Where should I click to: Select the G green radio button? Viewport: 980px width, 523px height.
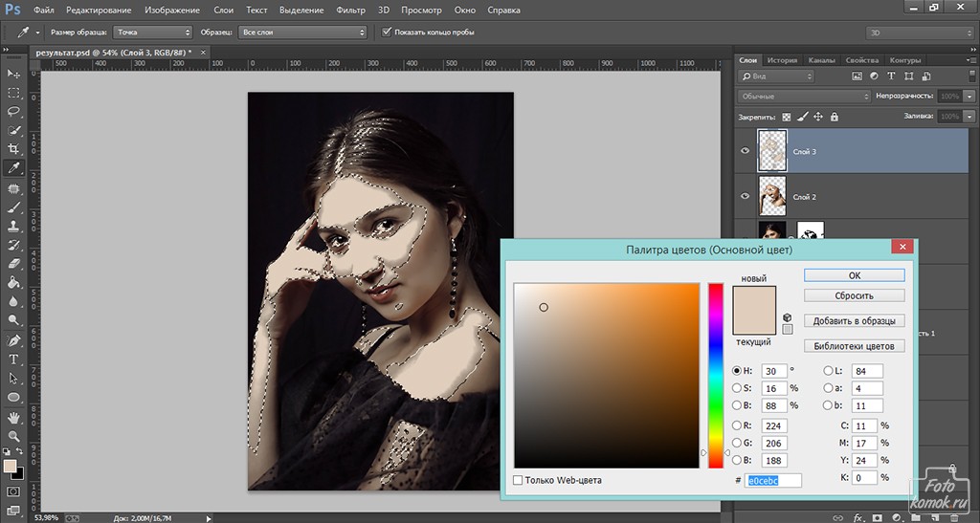pos(737,443)
